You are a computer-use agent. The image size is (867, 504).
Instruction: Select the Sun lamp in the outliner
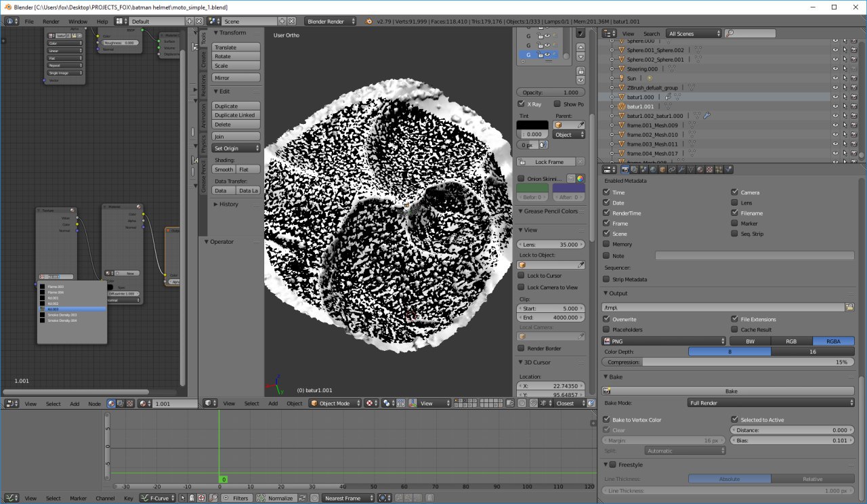pos(631,78)
